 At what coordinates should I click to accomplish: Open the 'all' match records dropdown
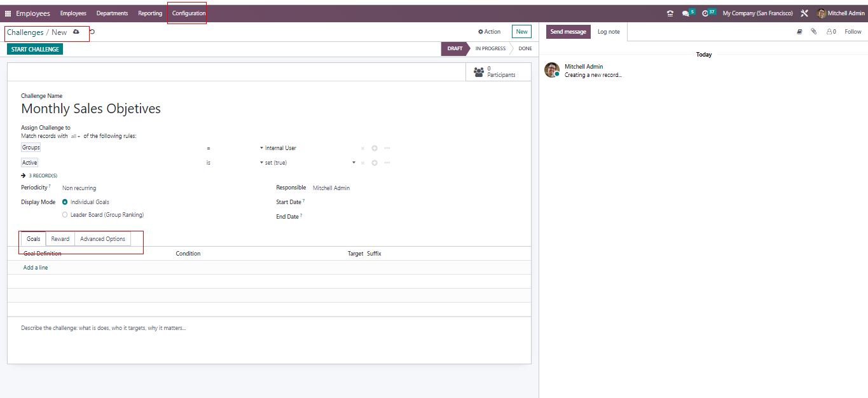(75, 136)
